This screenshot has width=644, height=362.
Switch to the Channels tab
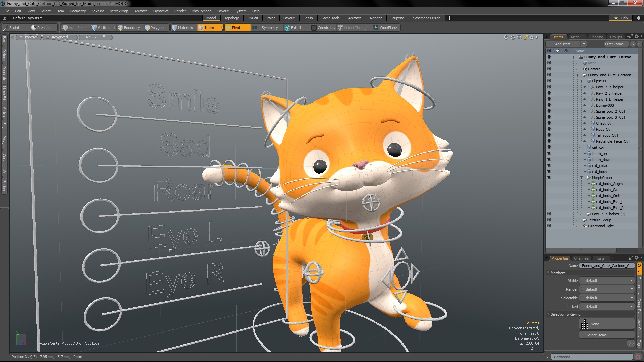click(581, 258)
